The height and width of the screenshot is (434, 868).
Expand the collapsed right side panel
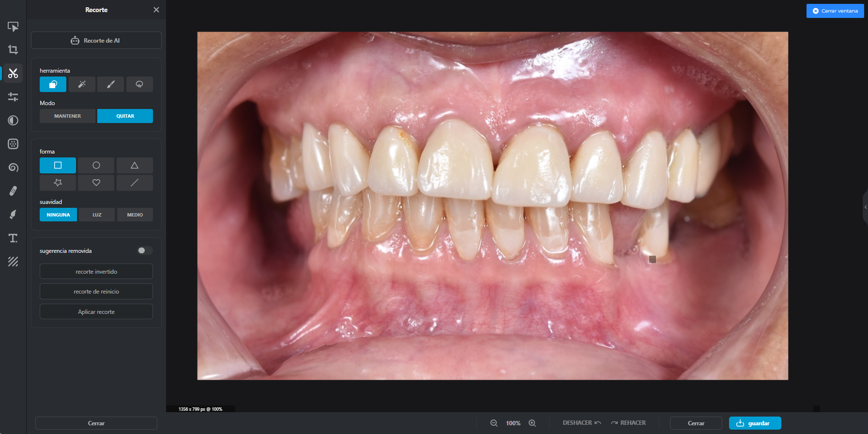(865, 207)
